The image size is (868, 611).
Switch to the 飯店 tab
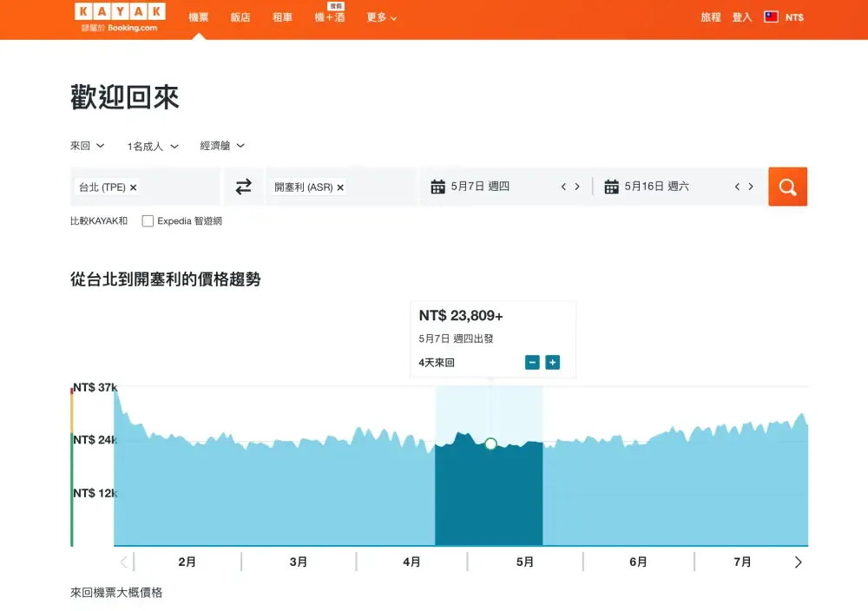click(x=240, y=16)
